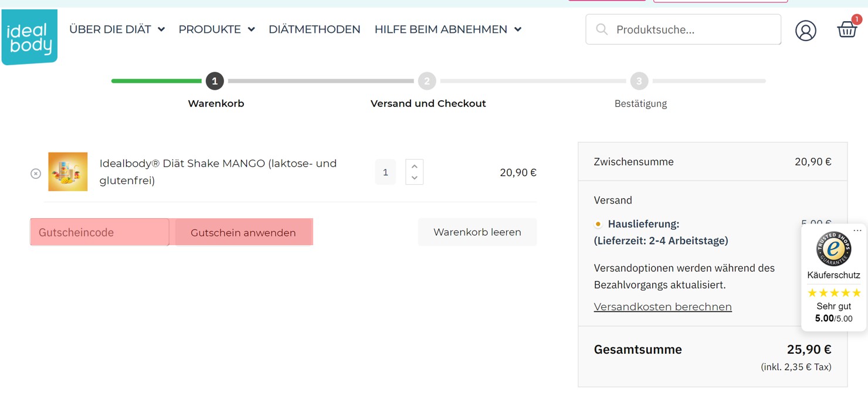Click step 2 Versand und Checkout circle
The width and height of the screenshot is (868, 393).
[x=427, y=81]
